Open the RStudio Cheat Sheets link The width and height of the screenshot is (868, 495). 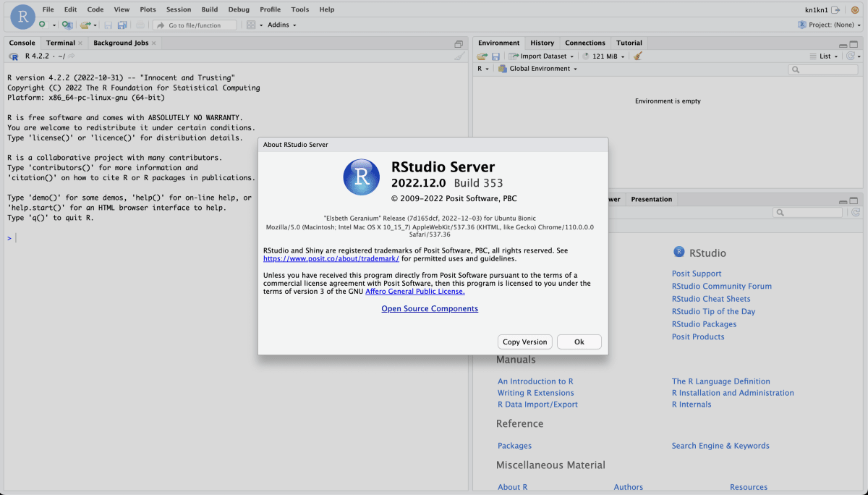(x=711, y=299)
